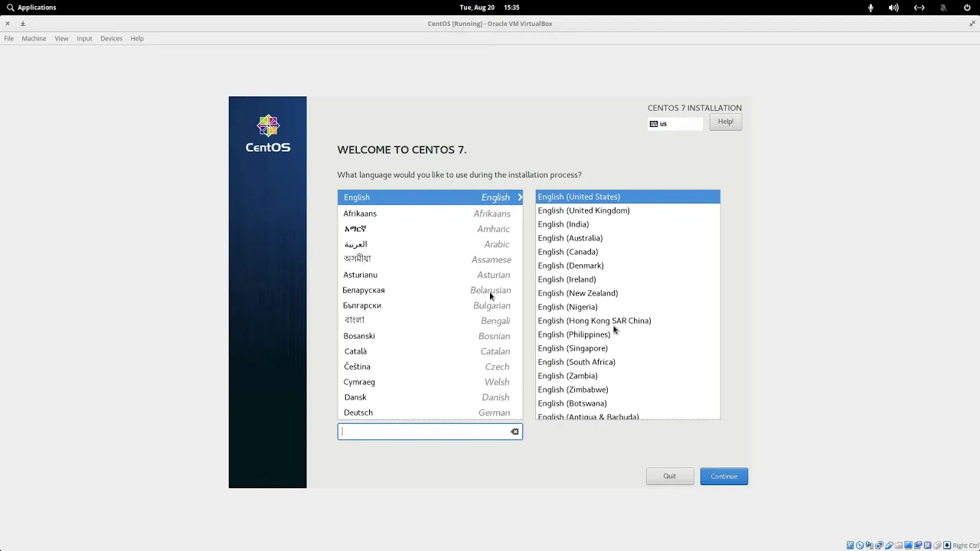Click the display status icon in status bar
The image size is (980, 551).
point(908,546)
